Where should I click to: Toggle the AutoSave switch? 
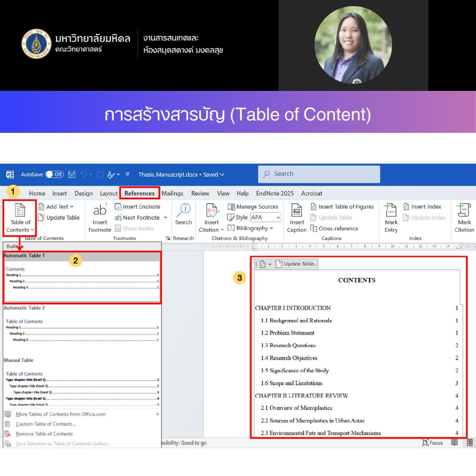click(54, 174)
